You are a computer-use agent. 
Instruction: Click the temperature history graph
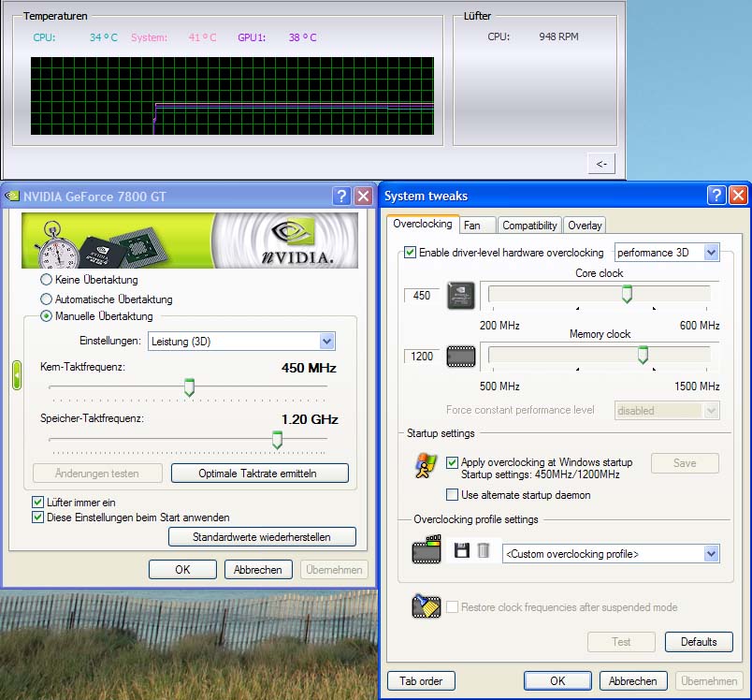(233, 96)
